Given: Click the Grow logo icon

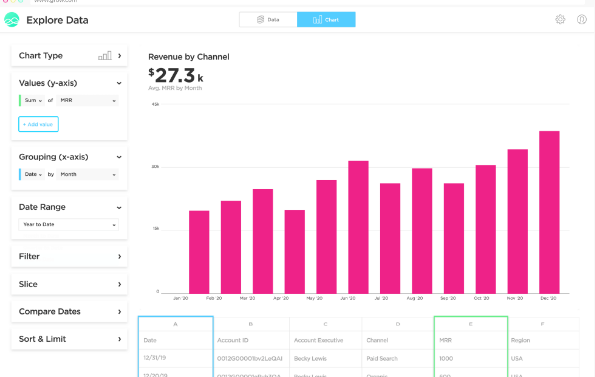Looking at the screenshot, I should 12,20.
